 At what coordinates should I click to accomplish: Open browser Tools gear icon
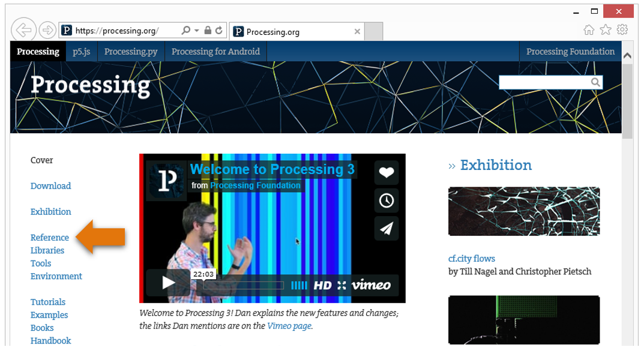[x=622, y=29]
